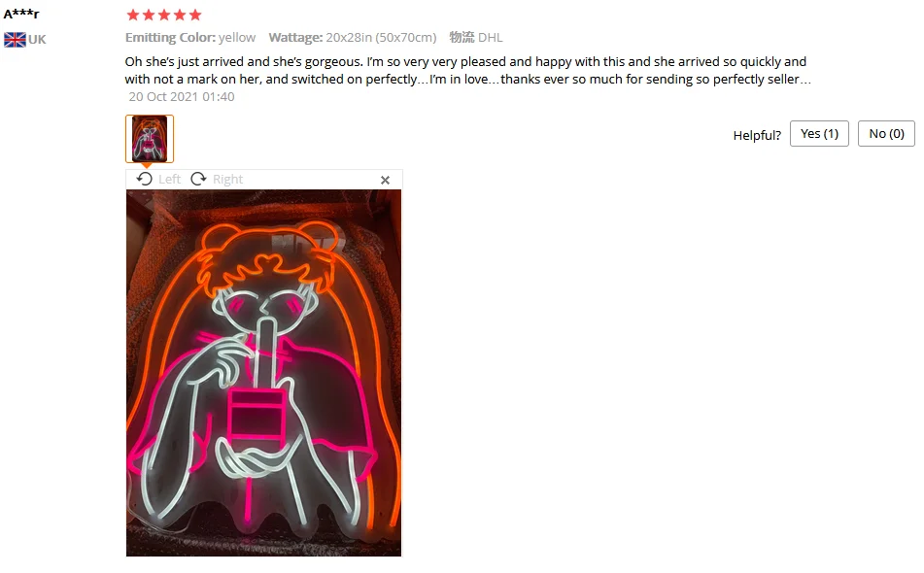
Task: Click the enlarged neon sign photo
Action: 263,373
